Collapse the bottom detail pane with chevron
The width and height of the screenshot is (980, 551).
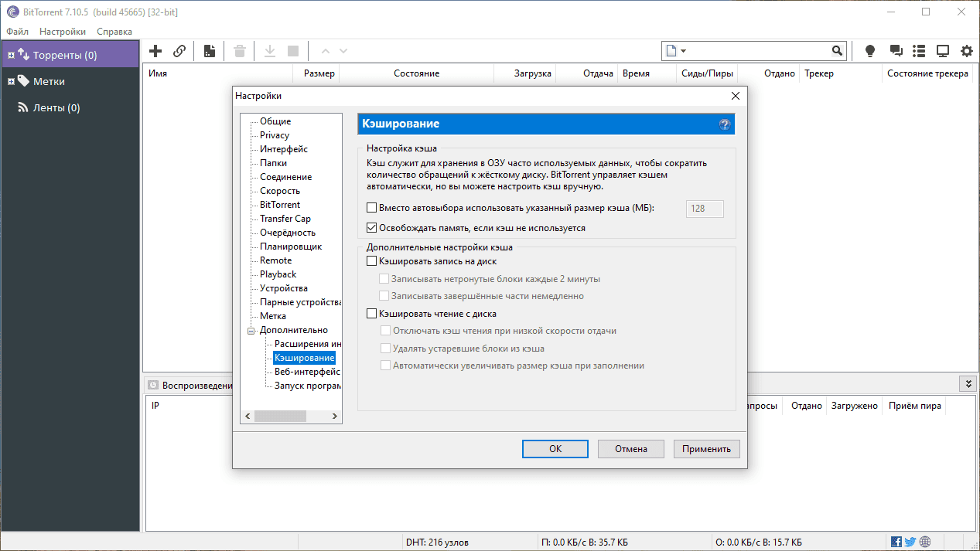click(x=967, y=384)
